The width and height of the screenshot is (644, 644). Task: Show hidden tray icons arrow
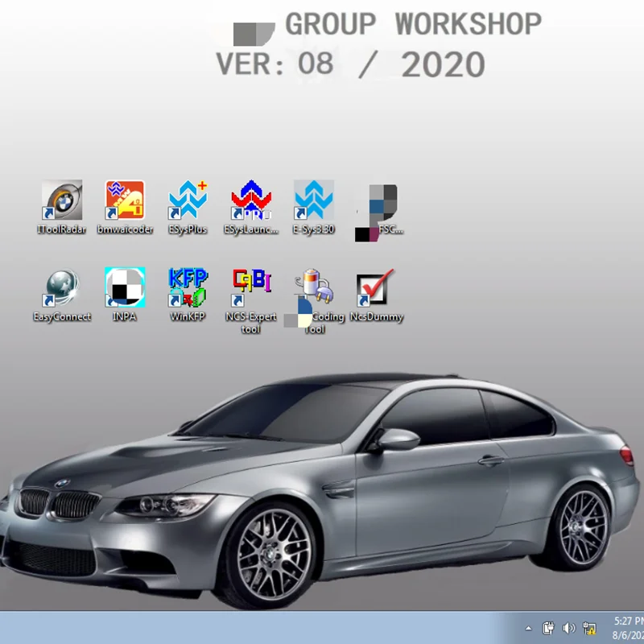point(529,628)
